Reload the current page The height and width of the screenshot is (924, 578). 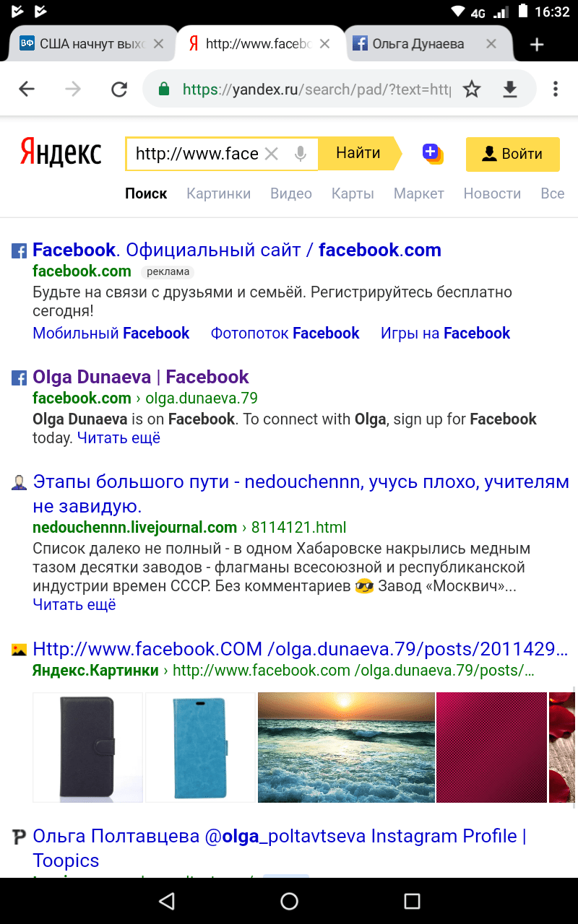coord(119,89)
